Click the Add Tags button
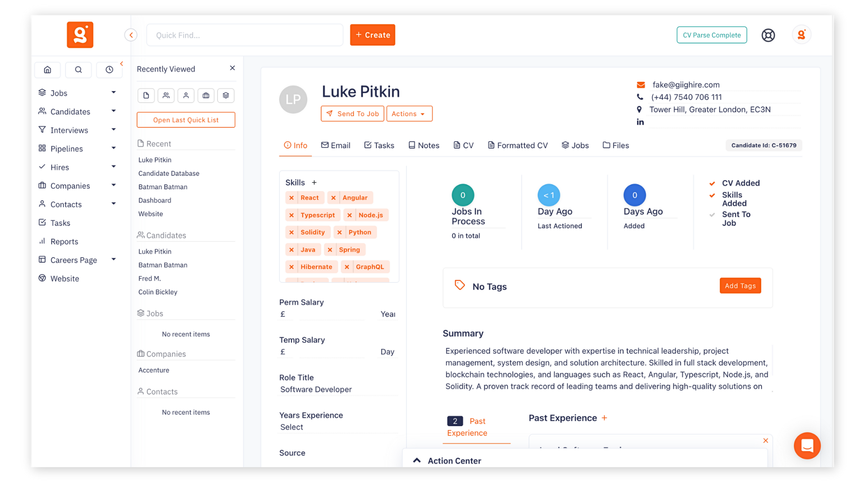The width and height of the screenshot is (868, 488). coord(740,286)
